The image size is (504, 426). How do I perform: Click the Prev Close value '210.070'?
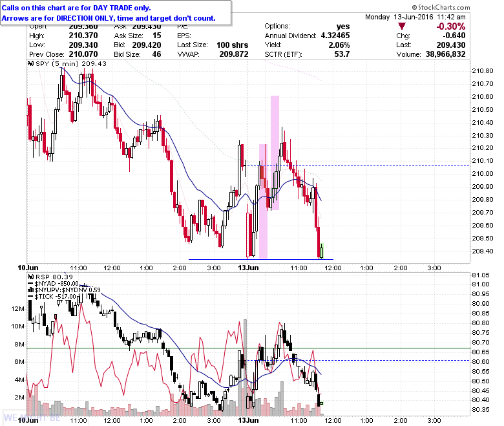pos(83,54)
